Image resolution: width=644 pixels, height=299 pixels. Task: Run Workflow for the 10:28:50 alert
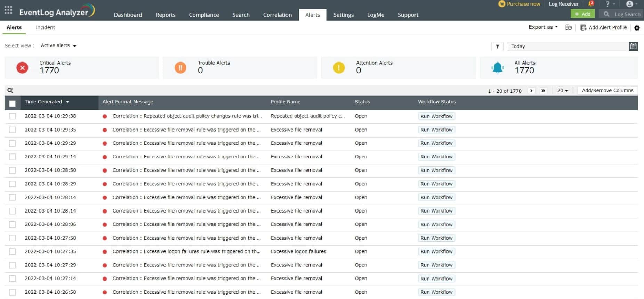click(x=436, y=171)
